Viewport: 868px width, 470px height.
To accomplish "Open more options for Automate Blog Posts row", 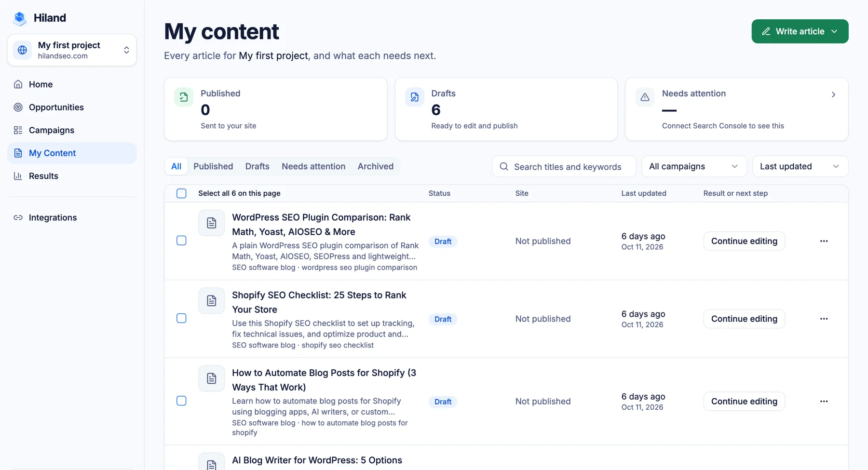I will pos(824,401).
